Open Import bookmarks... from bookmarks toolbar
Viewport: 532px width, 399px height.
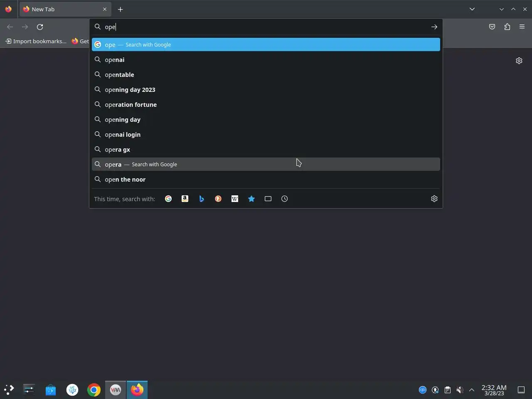[x=36, y=41]
